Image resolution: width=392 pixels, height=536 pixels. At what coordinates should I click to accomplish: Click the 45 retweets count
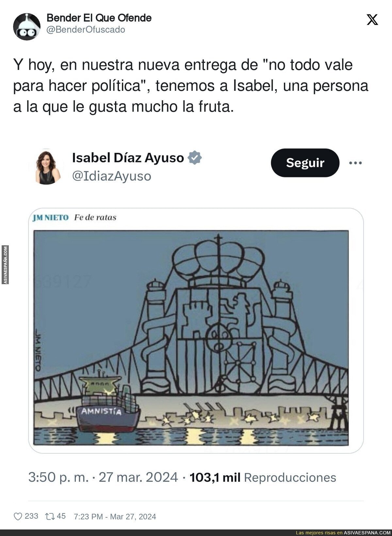click(61, 516)
